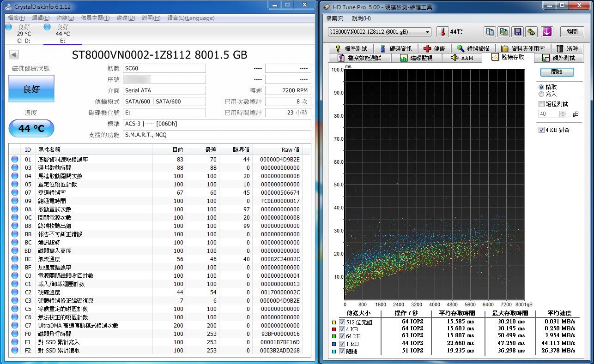Open the 功能(u) menu in CrystalDiskInfo

pyautogui.click(x=65, y=18)
